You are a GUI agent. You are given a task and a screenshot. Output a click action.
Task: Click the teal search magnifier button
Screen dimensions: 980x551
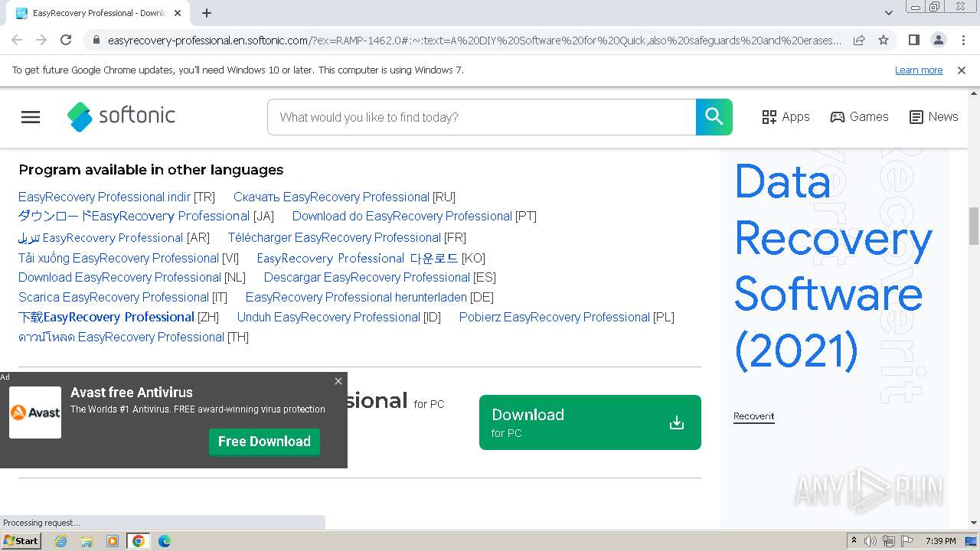tap(714, 117)
